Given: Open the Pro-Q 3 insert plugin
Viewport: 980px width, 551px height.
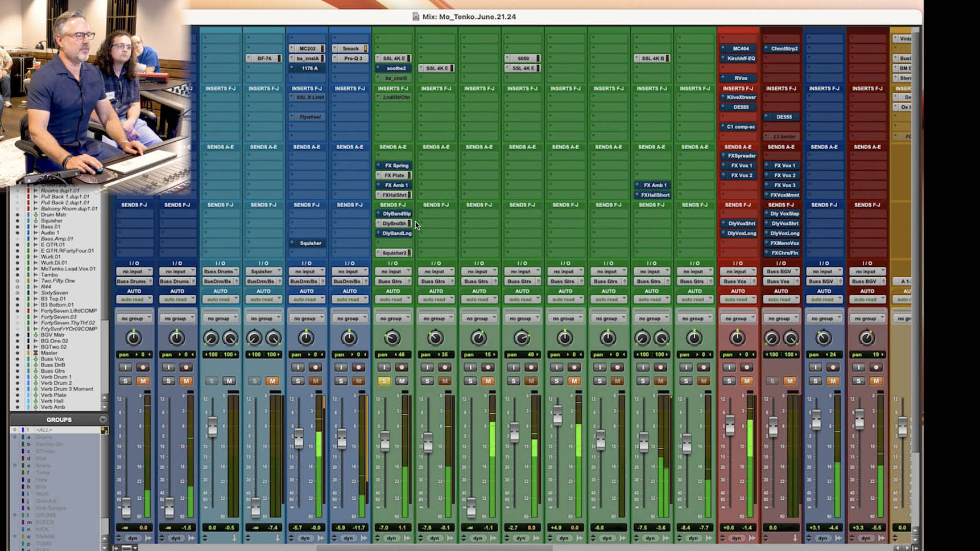Looking at the screenshot, I should pos(350,58).
